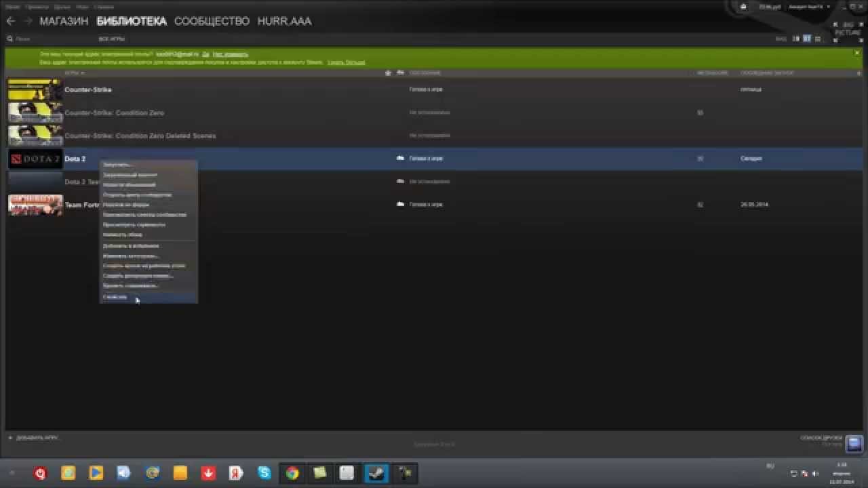Open the Игры menu
This screenshot has height=488, width=868.
tap(82, 6)
